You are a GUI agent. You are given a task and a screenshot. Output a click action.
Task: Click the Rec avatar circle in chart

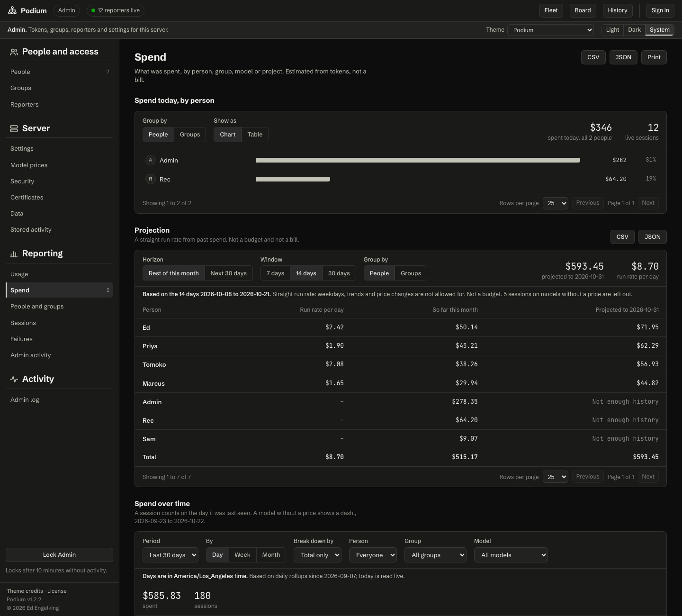[151, 179]
